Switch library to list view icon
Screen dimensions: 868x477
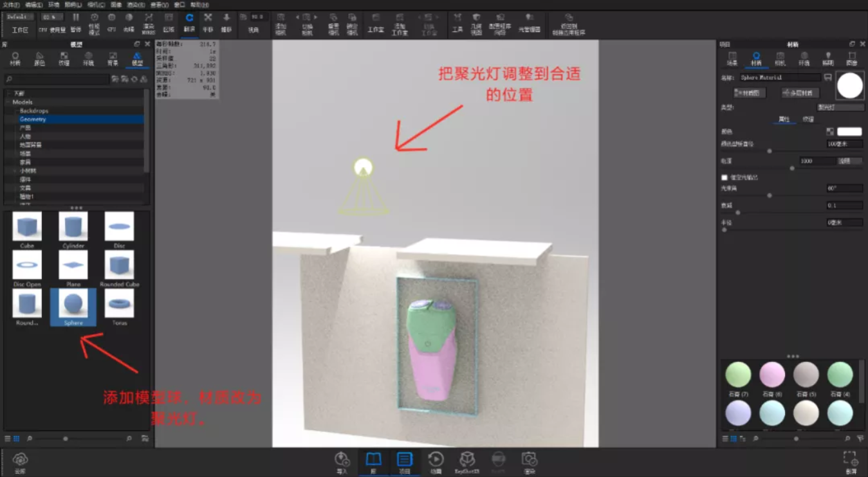pos(8,438)
